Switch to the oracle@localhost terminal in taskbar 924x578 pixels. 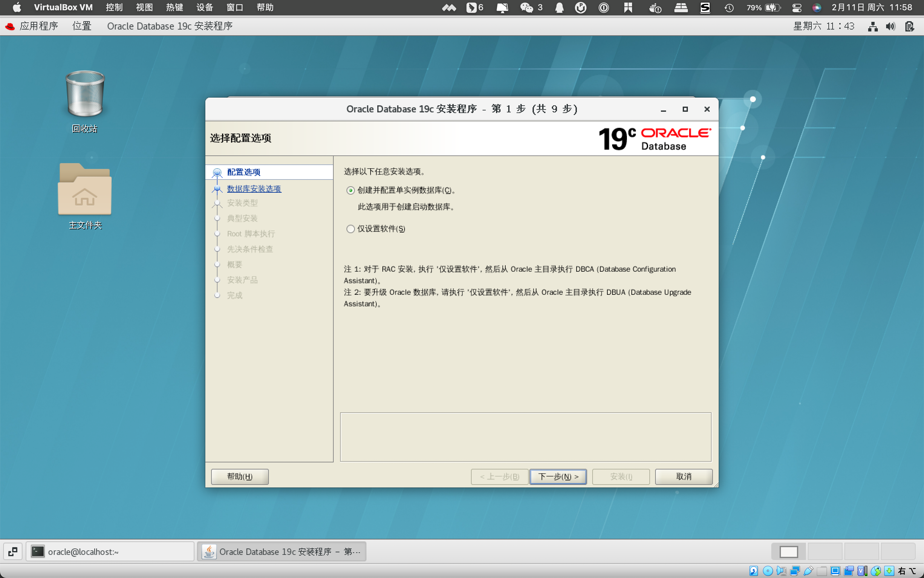(x=110, y=552)
